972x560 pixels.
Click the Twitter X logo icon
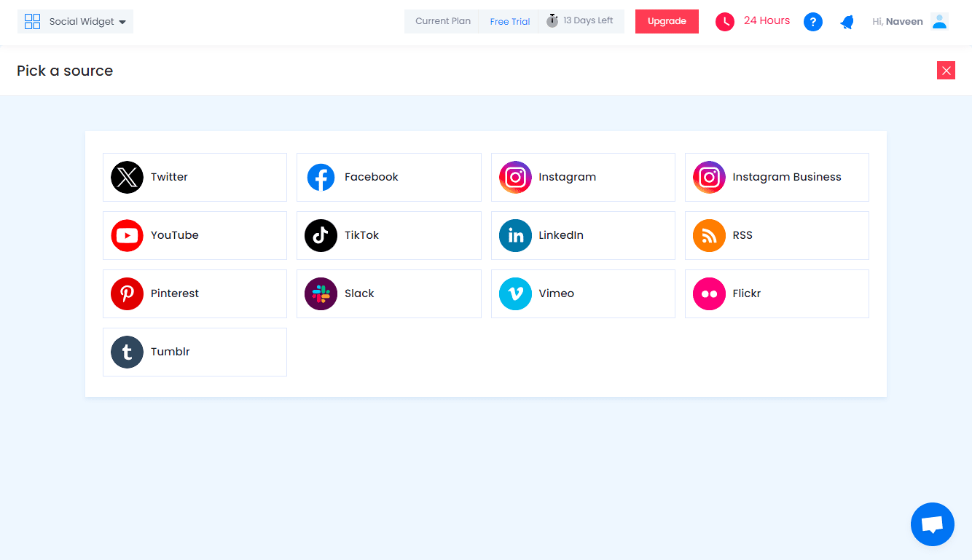pos(127,177)
